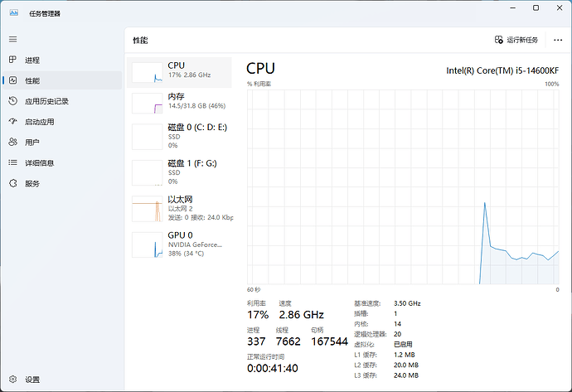
Task: Open 设置 at the sidebar bottom
Action: [62, 380]
